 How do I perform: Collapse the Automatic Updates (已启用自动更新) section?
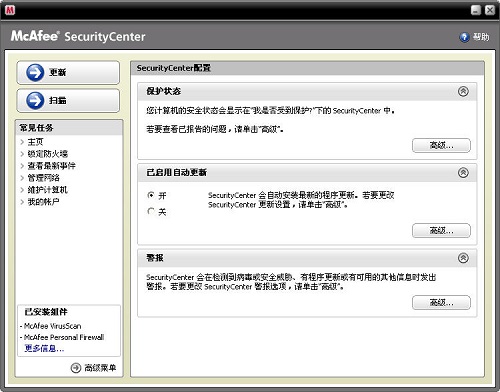click(x=463, y=172)
